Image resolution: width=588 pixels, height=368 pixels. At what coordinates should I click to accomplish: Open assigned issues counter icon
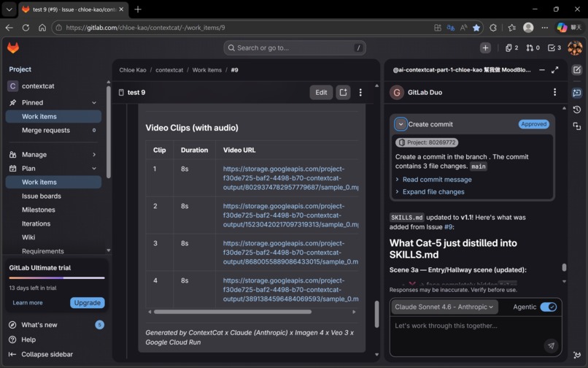511,47
